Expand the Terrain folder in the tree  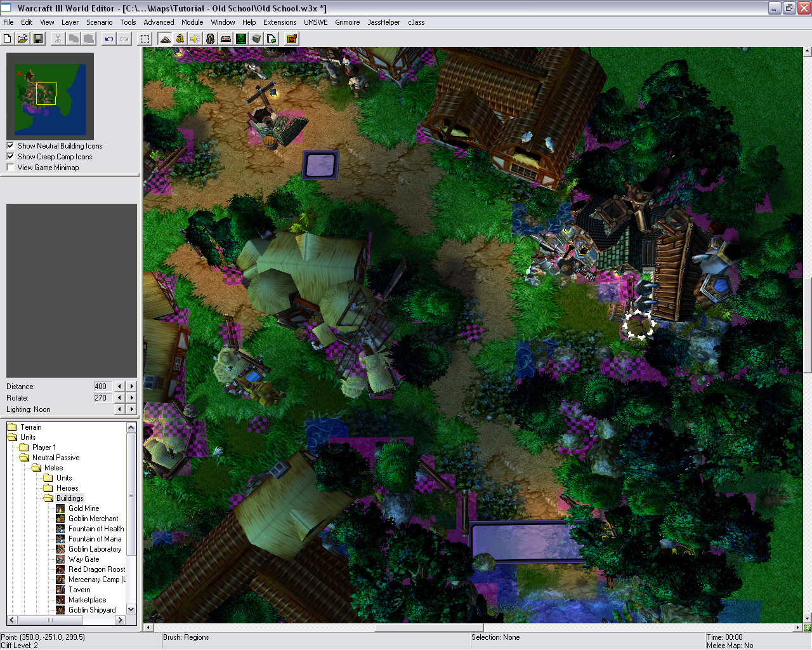tap(12, 427)
